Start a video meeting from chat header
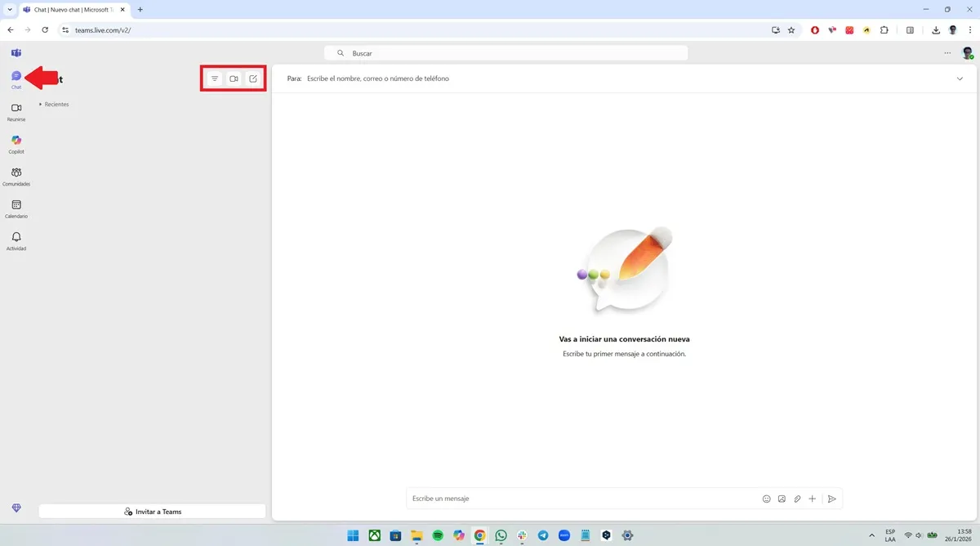 (x=234, y=78)
